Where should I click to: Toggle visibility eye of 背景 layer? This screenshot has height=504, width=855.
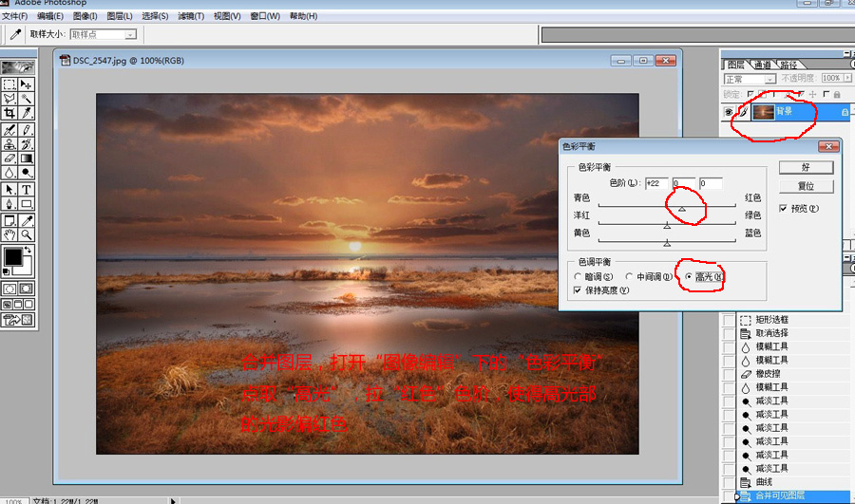point(729,112)
